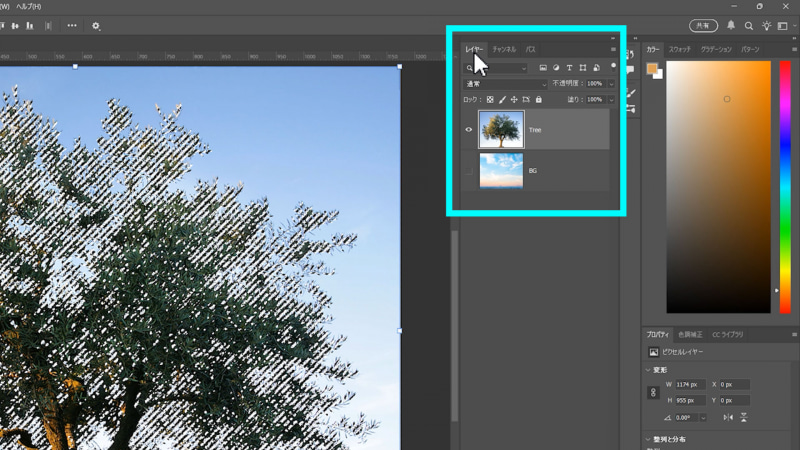Click the align bottom edges icon

point(30,26)
